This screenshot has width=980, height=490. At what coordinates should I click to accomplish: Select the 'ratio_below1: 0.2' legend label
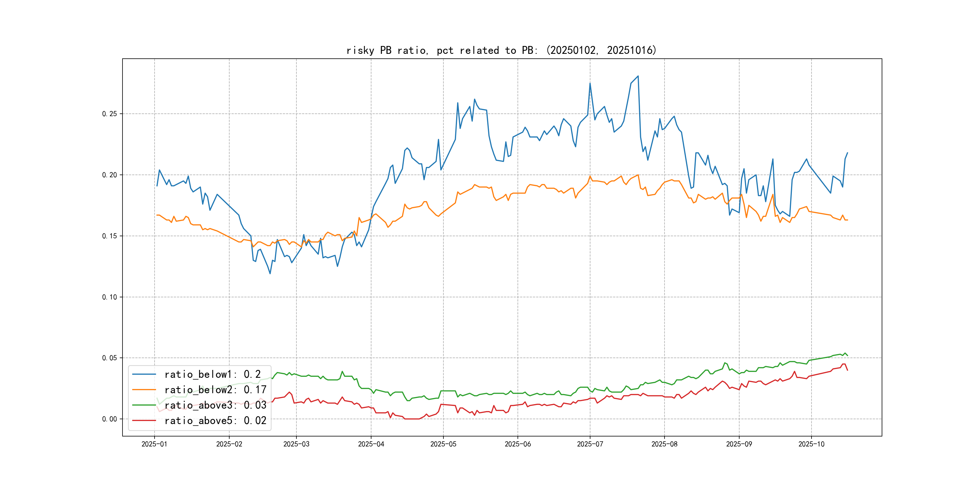(x=212, y=374)
